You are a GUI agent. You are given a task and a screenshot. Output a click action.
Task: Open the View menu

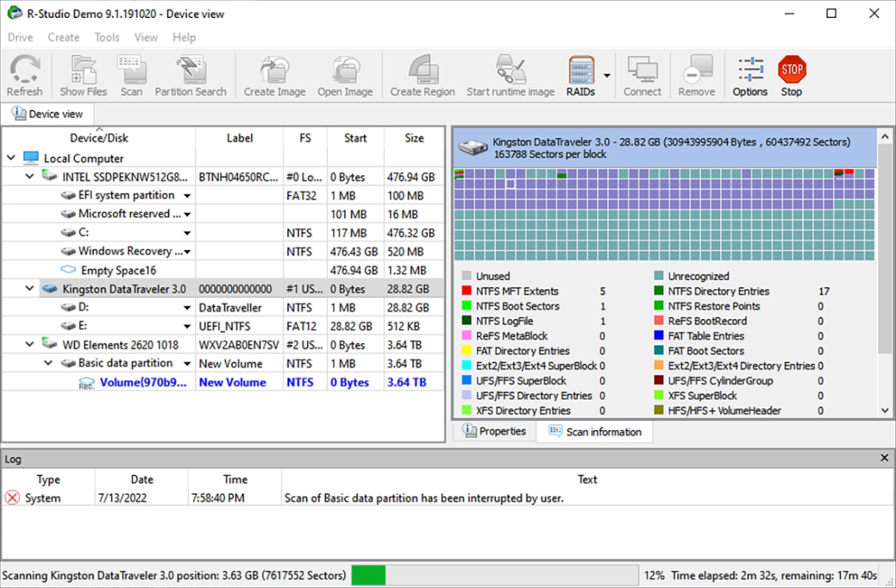click(x=146, y=37)
